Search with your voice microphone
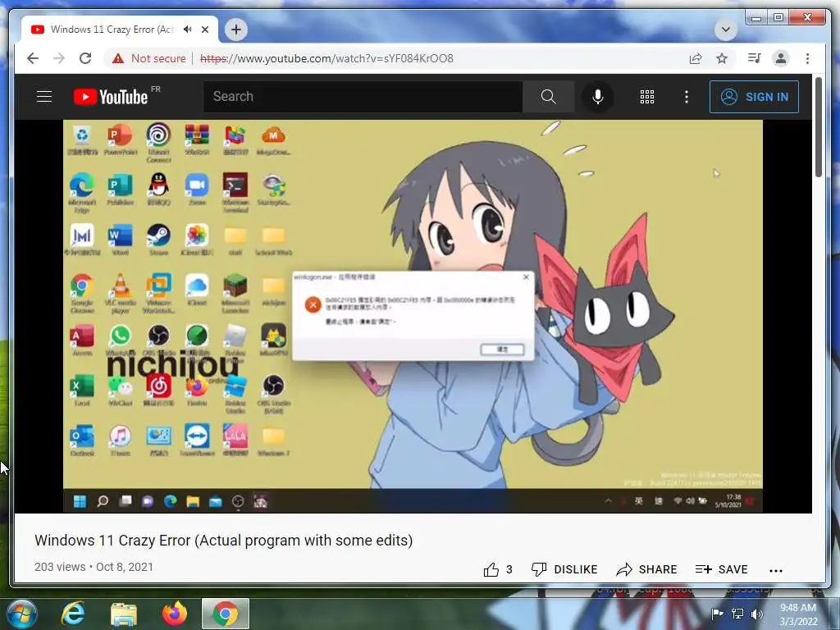This screenshot has height=630, width=840. 598,97
